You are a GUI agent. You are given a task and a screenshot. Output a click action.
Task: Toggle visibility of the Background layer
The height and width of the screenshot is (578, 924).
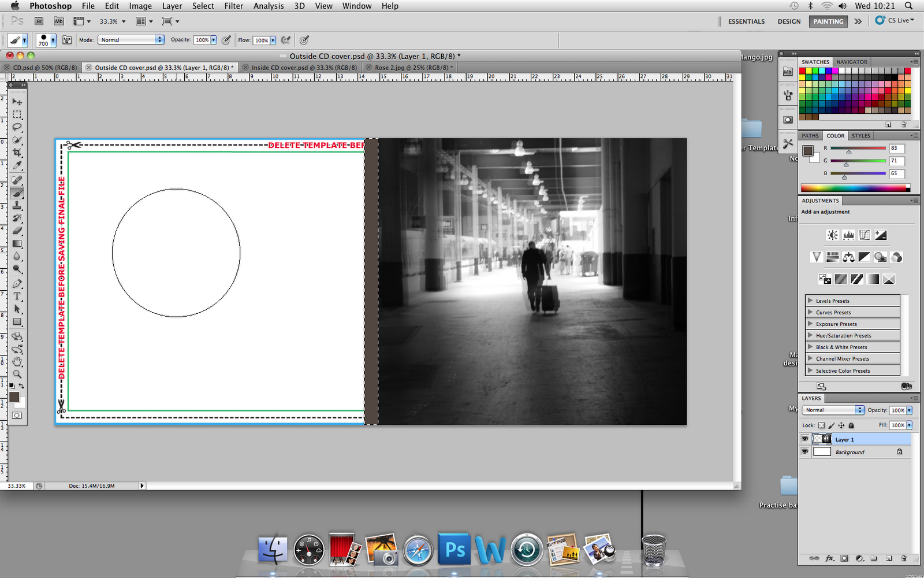click(805, 451)
